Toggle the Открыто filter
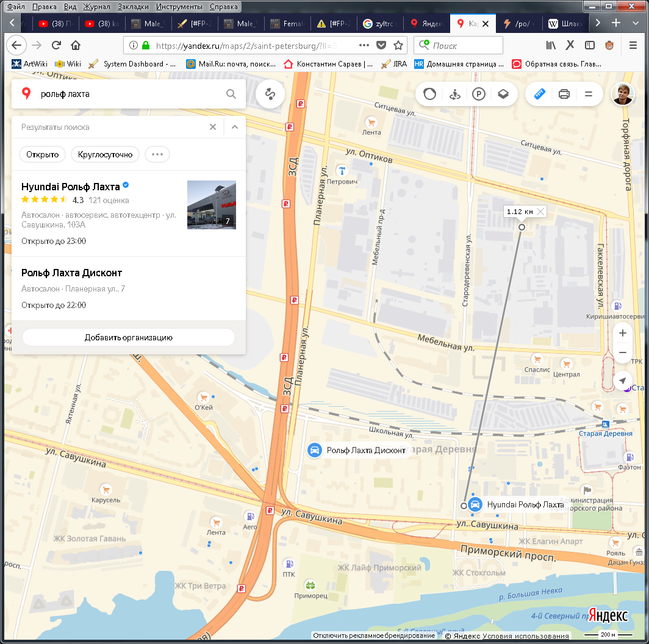 [42, 154]
